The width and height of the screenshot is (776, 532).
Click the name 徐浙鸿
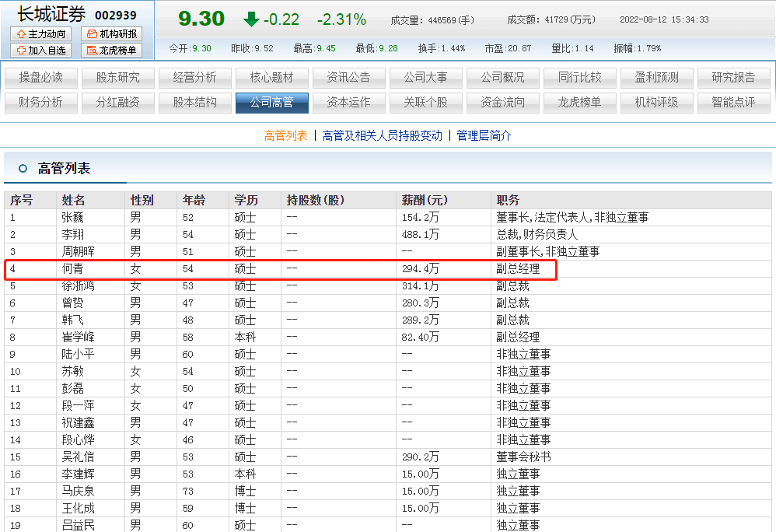79,285
